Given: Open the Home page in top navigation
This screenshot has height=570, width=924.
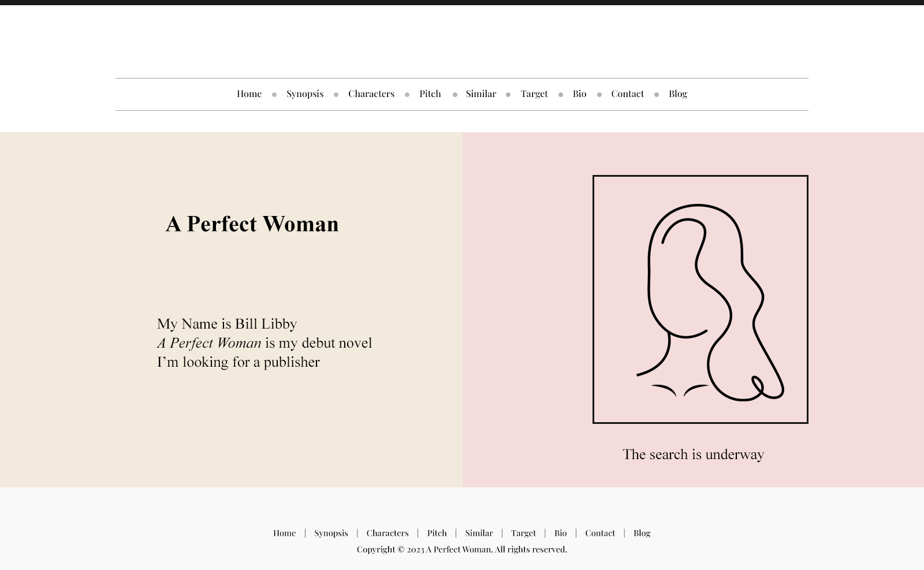Looking at the screenshot, I should coord(249,94).
